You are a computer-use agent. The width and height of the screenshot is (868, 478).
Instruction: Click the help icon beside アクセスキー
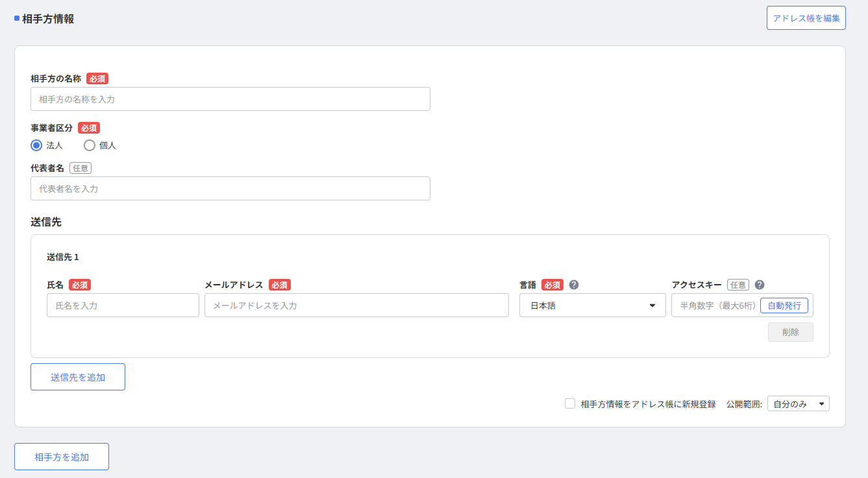(x=760, y=285)
